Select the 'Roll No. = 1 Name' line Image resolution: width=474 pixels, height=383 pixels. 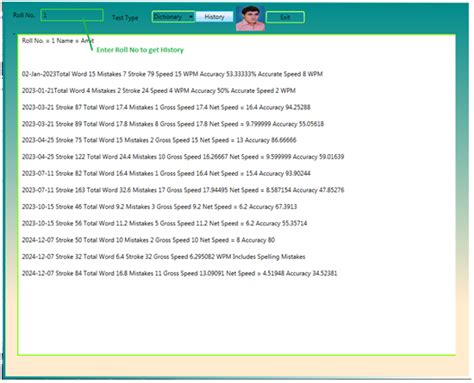pyautogui.click(x=58, y=41)
